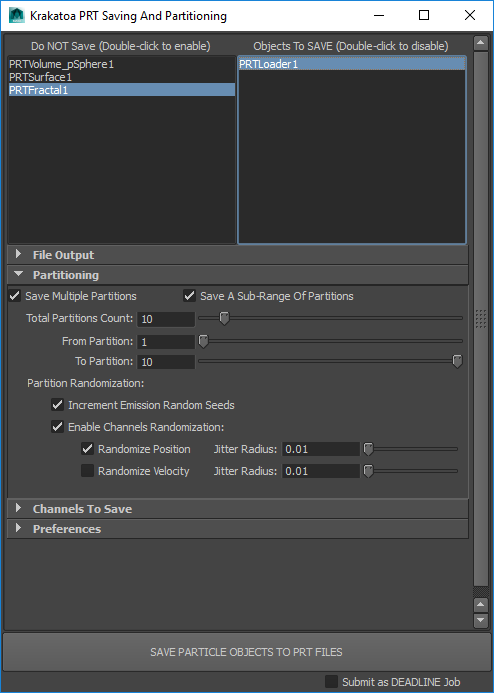Click Randomize Position jitter slider handle
This screenshot has width=494, height=693.
click(368, 449)
